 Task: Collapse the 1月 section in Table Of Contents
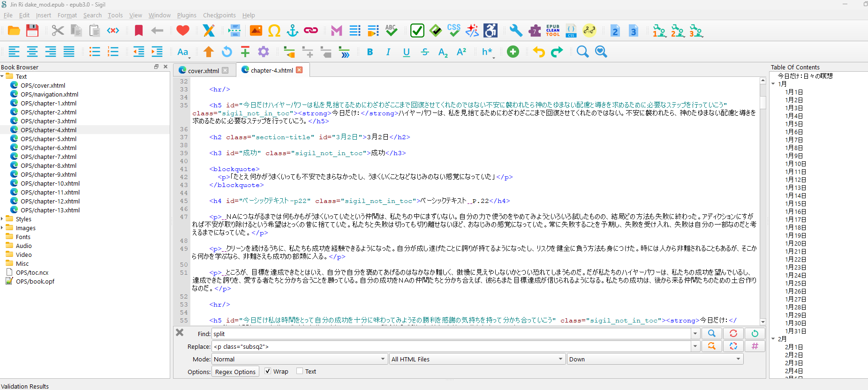(x=773, y=84)
